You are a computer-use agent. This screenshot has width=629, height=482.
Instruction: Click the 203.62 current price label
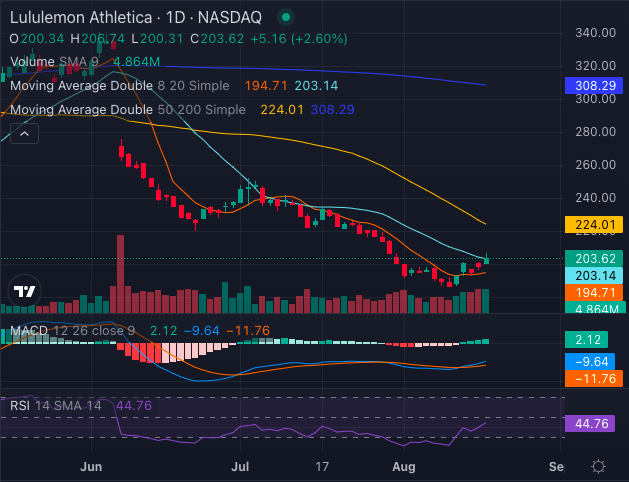tap(594, 257)
